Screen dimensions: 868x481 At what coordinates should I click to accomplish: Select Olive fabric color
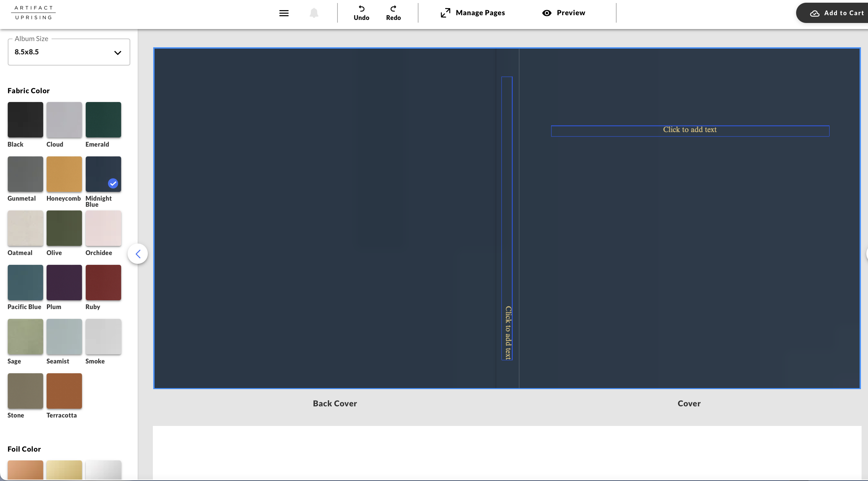64,228
